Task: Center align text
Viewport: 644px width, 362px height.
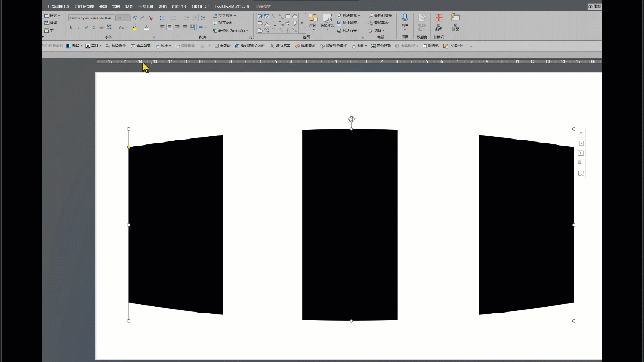Action: coord(170,27)
